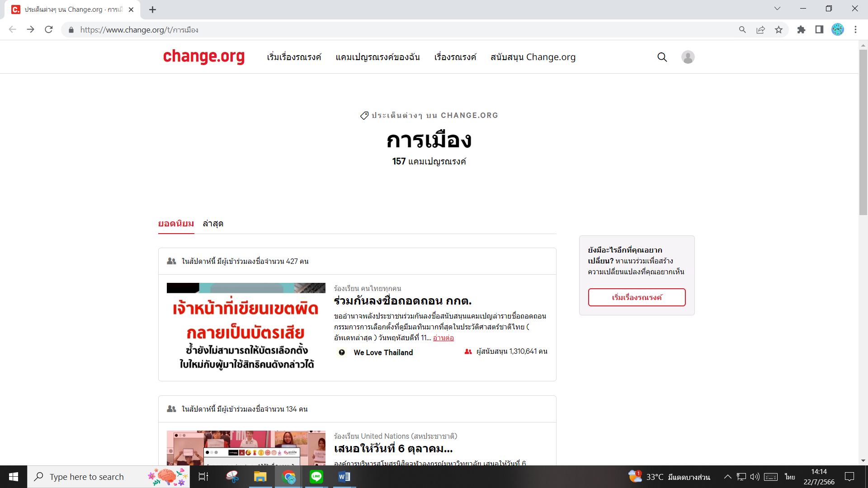
Task: Switch input language ไทย
Action: point(790,477)
